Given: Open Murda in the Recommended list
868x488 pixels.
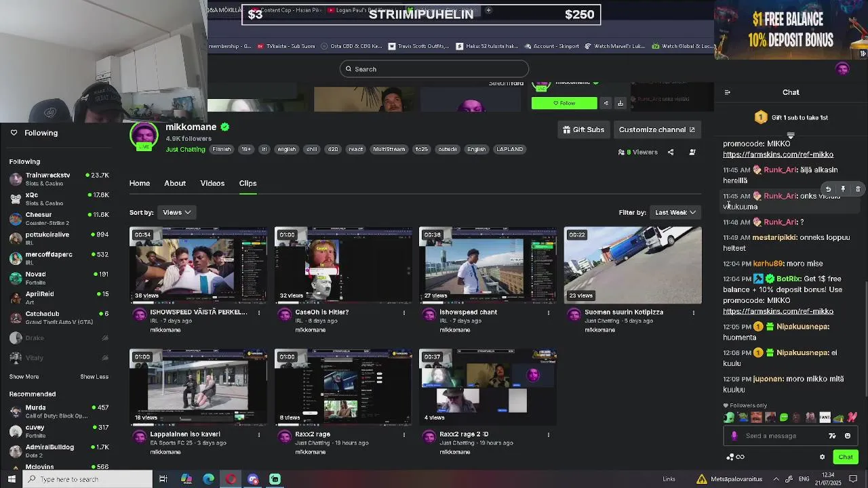Looking at the screenshot, I should click(59, 411).
